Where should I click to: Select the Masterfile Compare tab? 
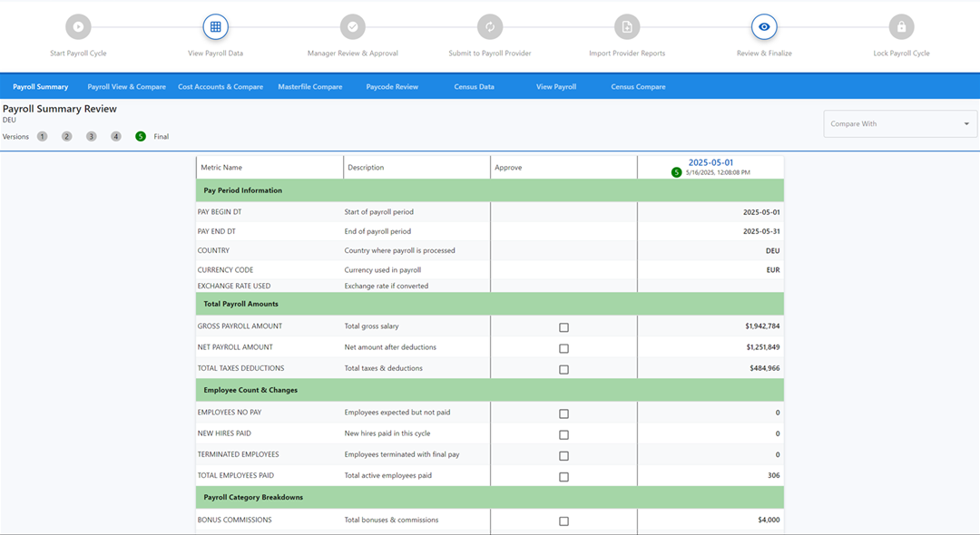[x=309, y=85]
